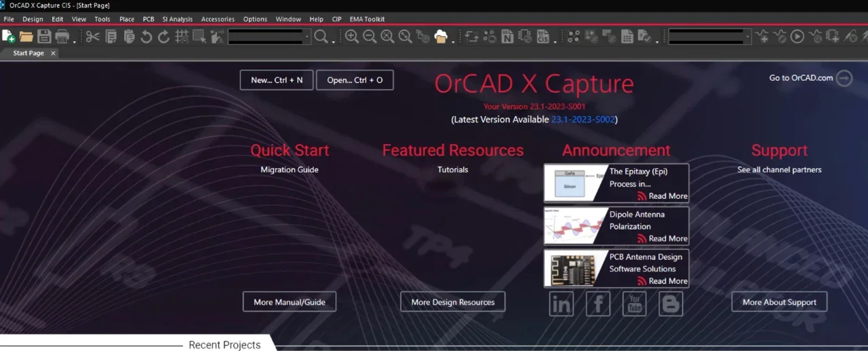The width and height of the screenshot is (868, 351).
Task: Open the simulation profile combo box dropdown
Action: tap(747, 37)
